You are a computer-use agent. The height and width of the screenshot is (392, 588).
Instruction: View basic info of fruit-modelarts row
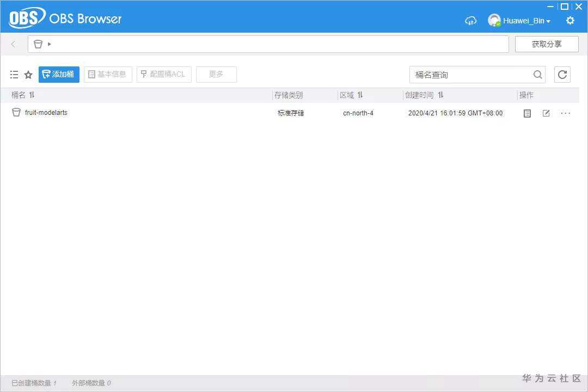click(x=527, y=113)
